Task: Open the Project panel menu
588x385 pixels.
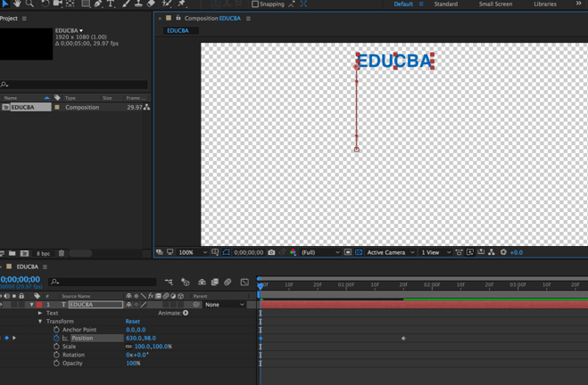Action: click(24, 19)
